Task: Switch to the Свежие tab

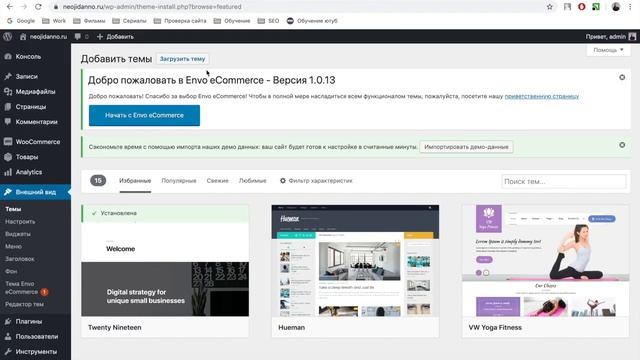Action: pos(218,181)
